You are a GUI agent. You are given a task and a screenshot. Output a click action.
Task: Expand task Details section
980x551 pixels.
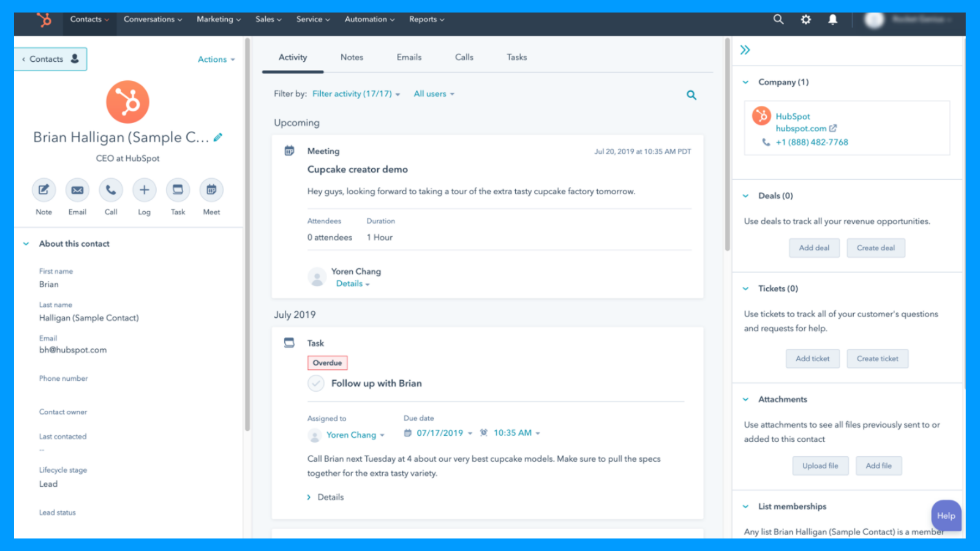[x=325, y=497]
